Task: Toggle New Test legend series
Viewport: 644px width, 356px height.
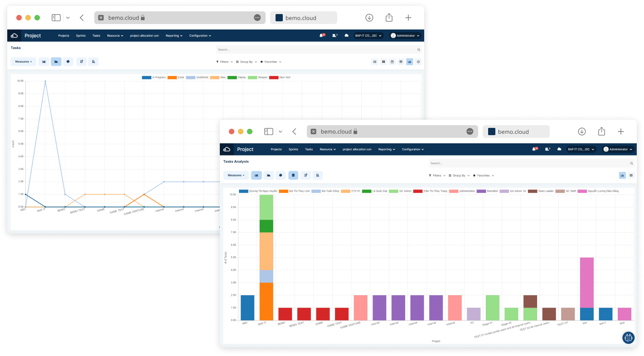Action: [x=280, y=78]
